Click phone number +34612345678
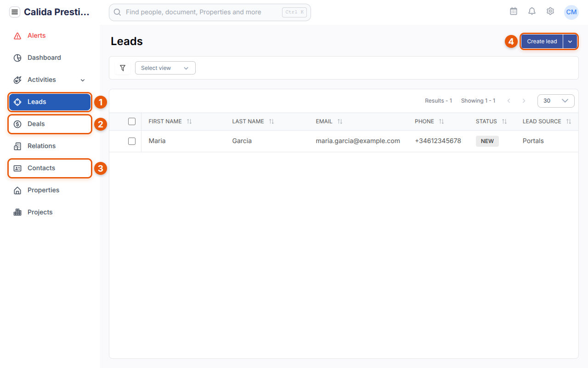The height and width of the screenshot is (368, 588). [438, 141]
